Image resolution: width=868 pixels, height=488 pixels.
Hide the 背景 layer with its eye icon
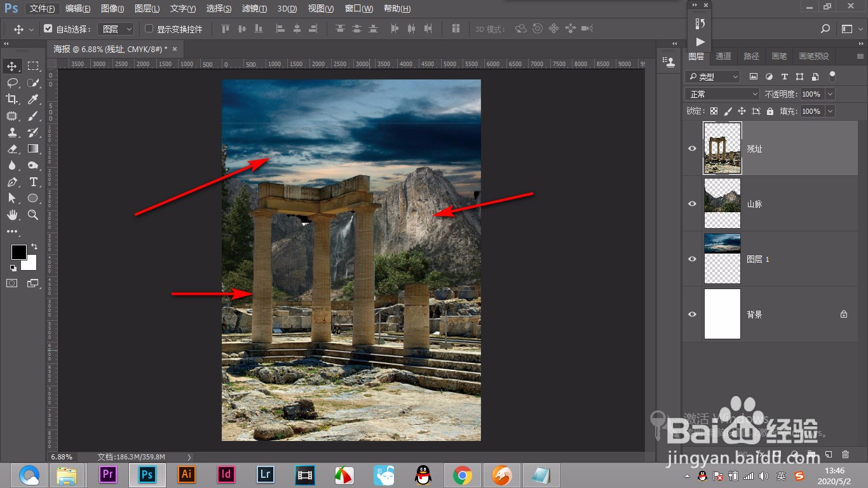tap(693, 315)
